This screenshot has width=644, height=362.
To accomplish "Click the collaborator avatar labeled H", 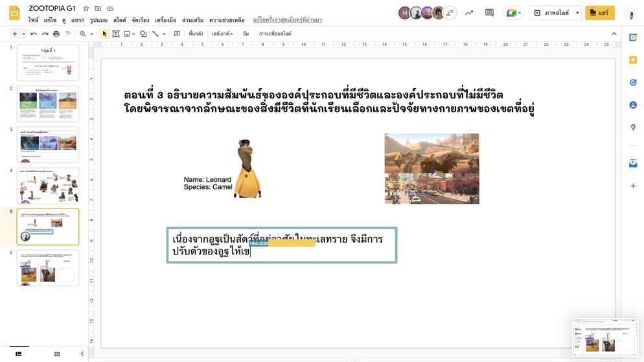I will point(404,13).
